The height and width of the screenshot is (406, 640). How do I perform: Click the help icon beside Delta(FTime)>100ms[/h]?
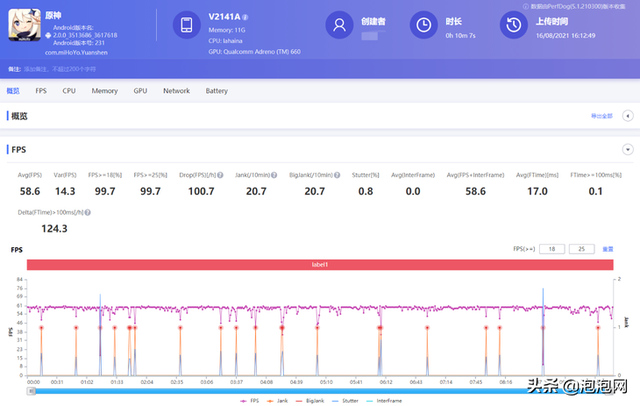[x=88, y=213]
